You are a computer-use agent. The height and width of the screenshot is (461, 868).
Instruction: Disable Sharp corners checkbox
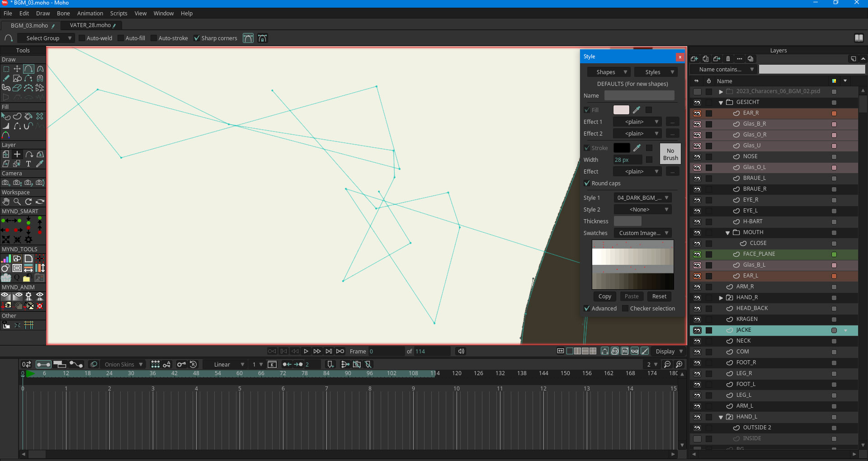pyautogui.click(x=197, y=38)
